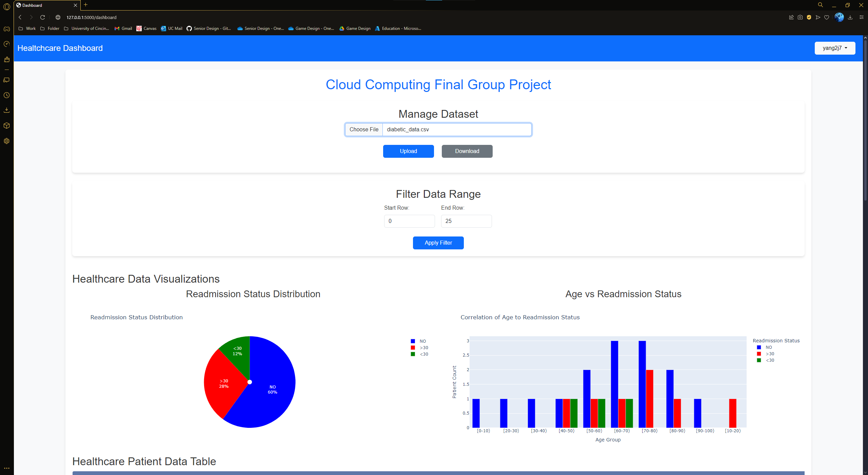Open a new tab with plus button
868x475 pixels.
point(86,5)
